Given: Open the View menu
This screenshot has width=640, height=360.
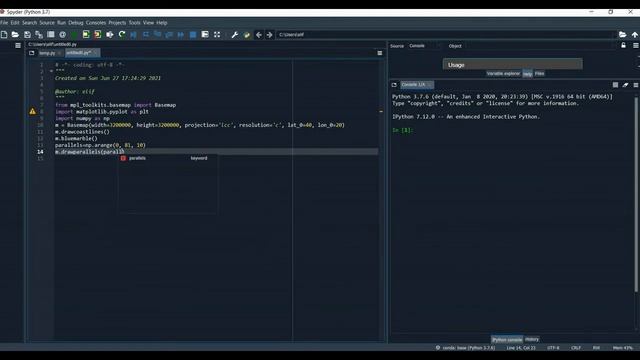Looking at the screenshot, I should [149, 23].
